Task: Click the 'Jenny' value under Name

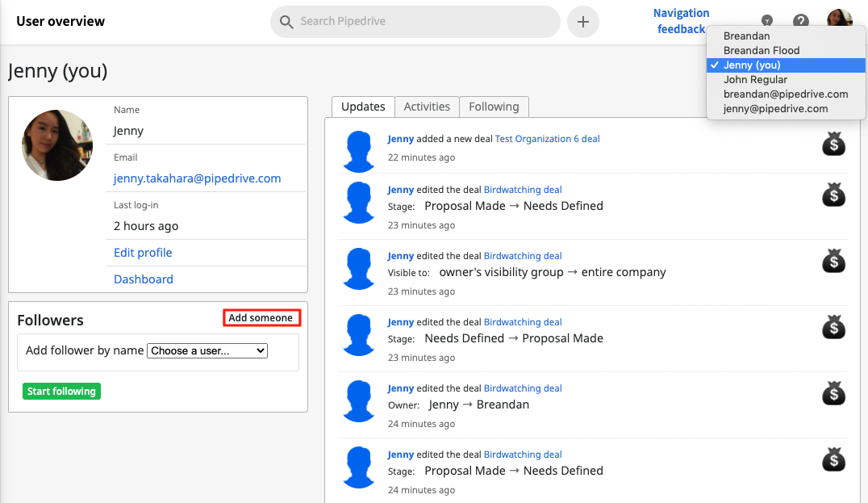Action: [128, 132]
